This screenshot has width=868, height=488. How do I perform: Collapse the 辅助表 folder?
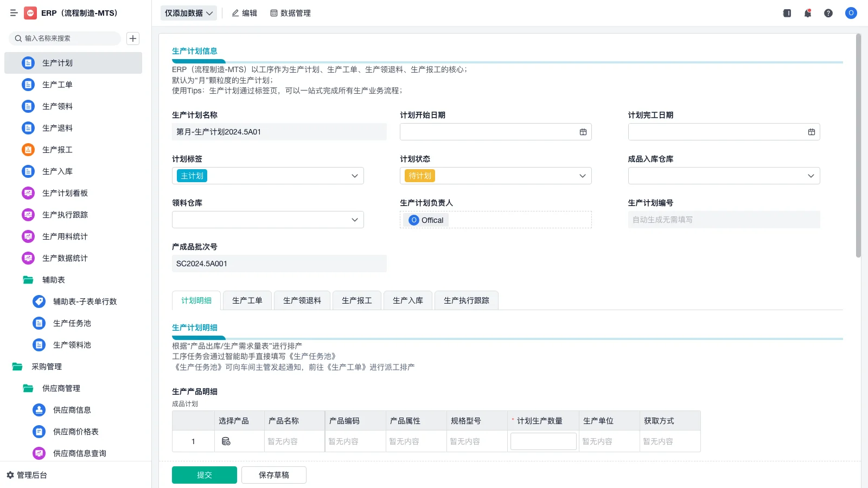28,280
